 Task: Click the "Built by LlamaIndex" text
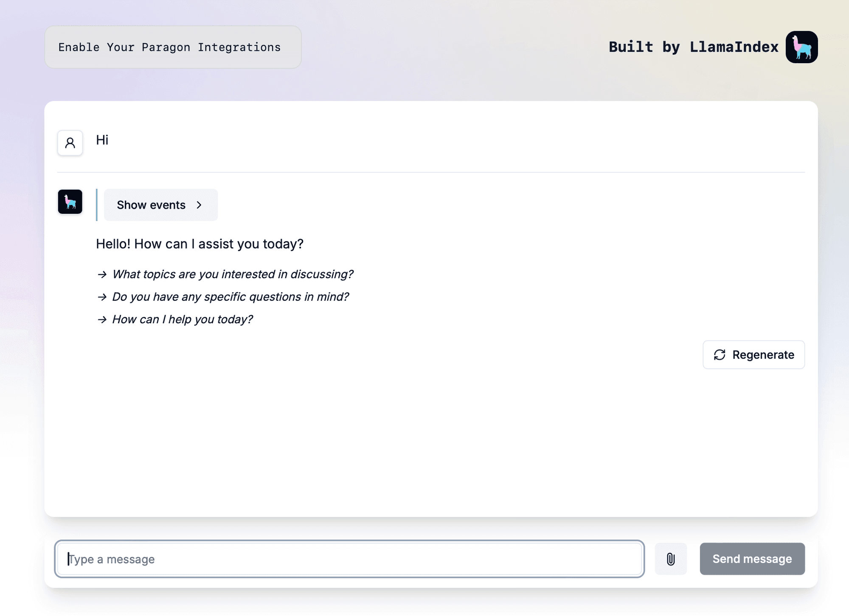[693, 47]
